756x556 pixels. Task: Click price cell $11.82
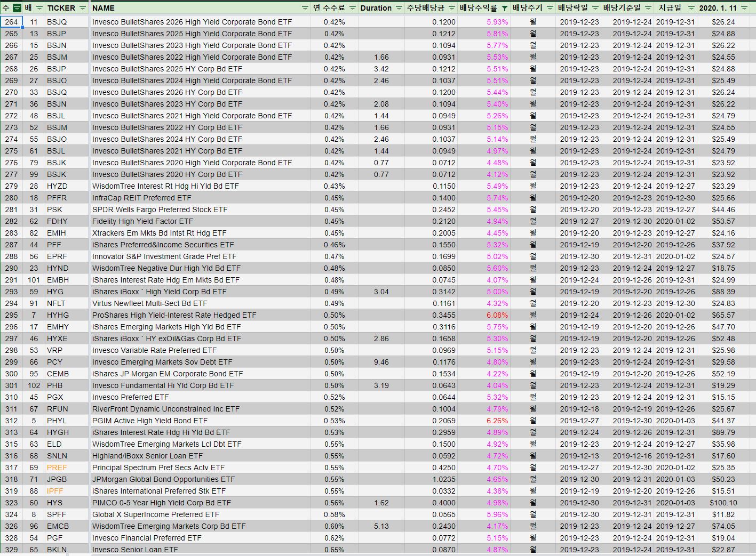(x=723, y=514)
